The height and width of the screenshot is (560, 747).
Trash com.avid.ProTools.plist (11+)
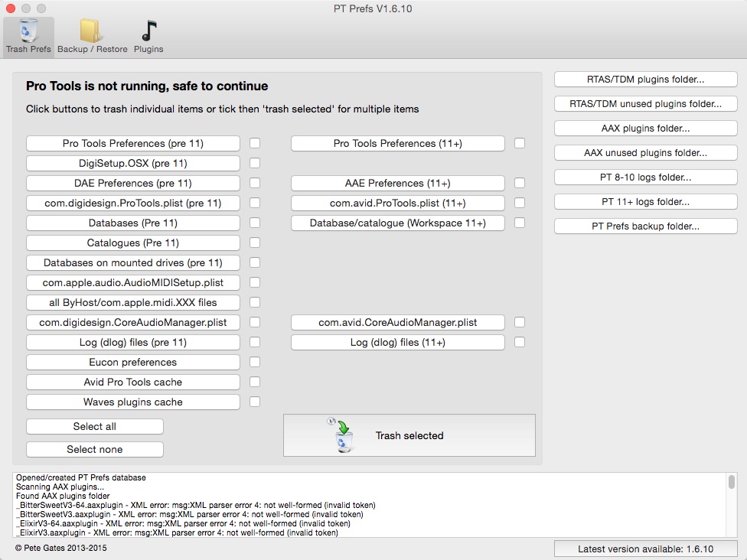click(x=398, y=203)
